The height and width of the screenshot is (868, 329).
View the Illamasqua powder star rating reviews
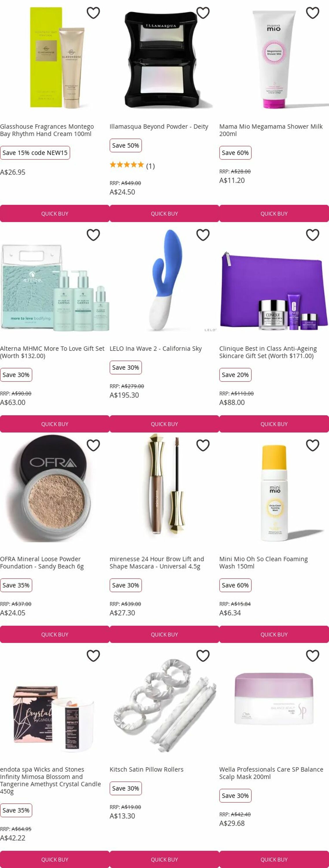click(132, 165)
